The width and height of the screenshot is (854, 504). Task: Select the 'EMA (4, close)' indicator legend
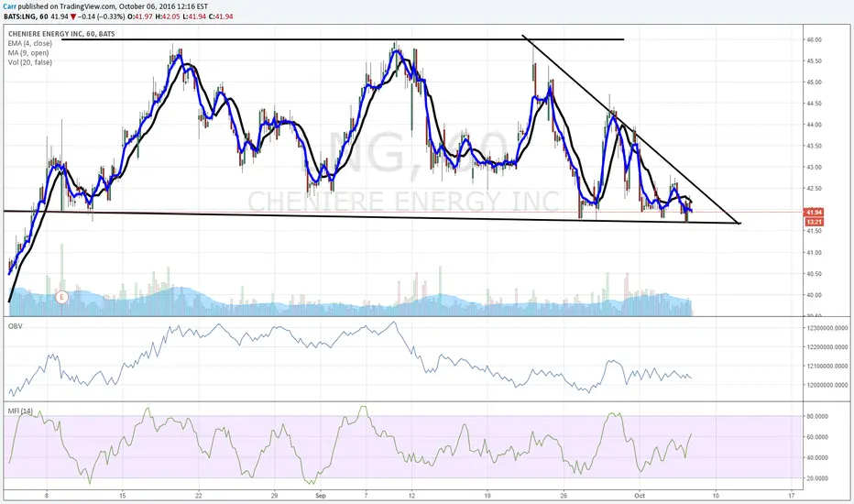pos(30,43)
